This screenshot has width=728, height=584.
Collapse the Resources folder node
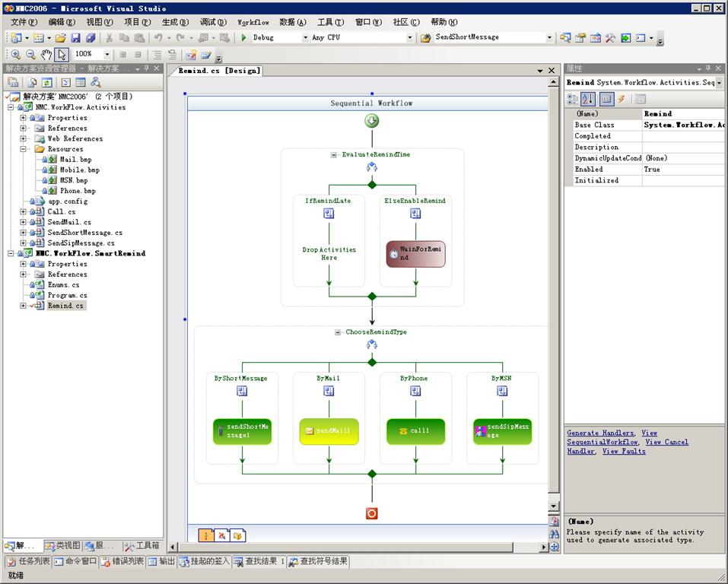click(23, 149)
